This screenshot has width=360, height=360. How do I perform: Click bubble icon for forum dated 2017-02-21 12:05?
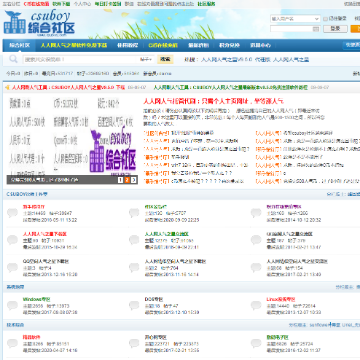[x=134, y=343]
